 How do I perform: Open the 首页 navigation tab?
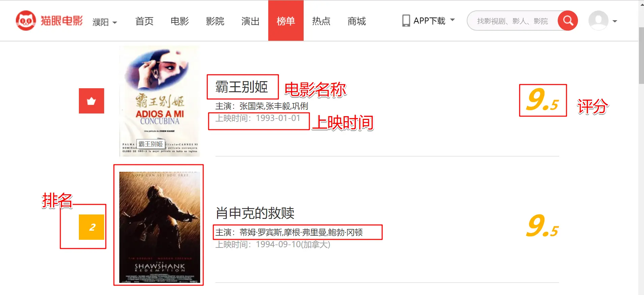click(144, 21)
